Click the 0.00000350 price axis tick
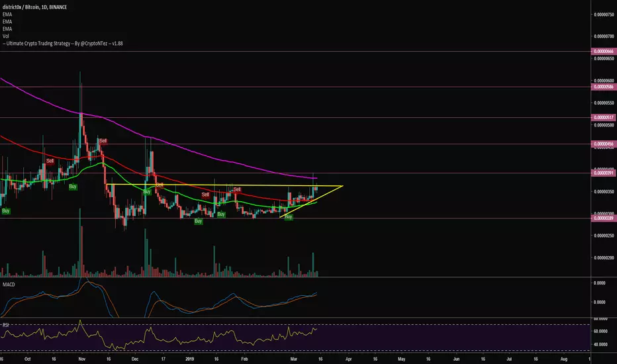The width and height of the screenshot is (617, 364). [604, 192]
